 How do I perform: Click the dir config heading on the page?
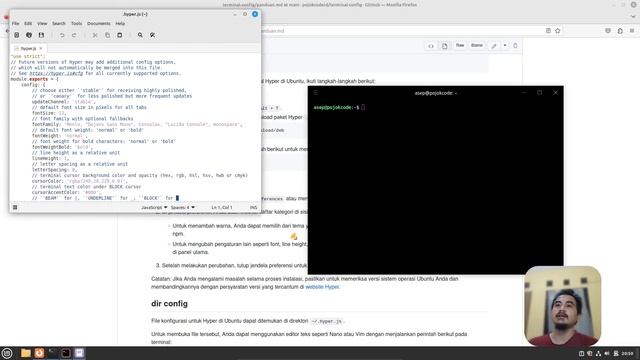(x=169, y=304)
